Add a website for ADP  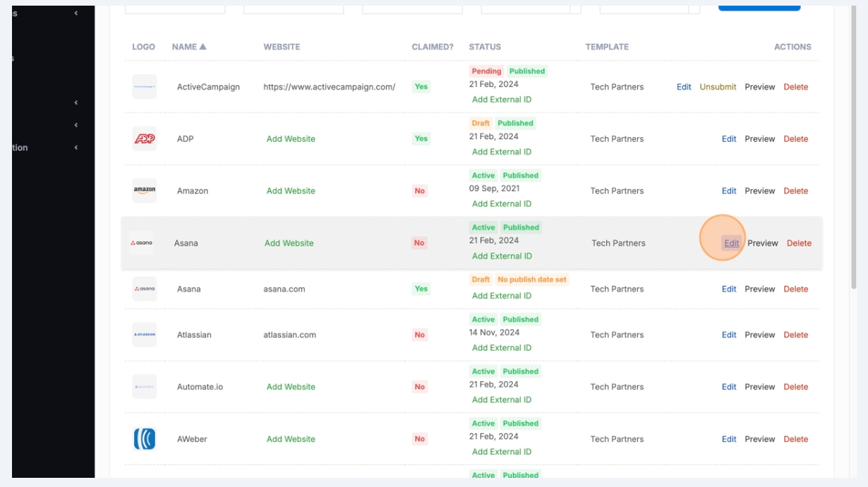[291, 139]
